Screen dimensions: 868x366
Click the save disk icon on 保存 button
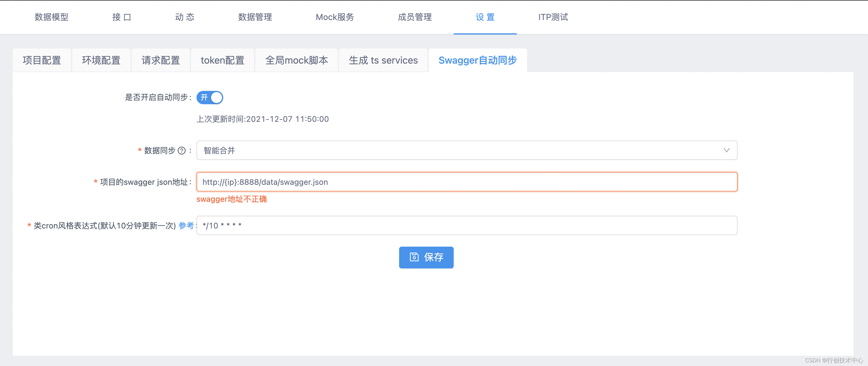(414, 257)
